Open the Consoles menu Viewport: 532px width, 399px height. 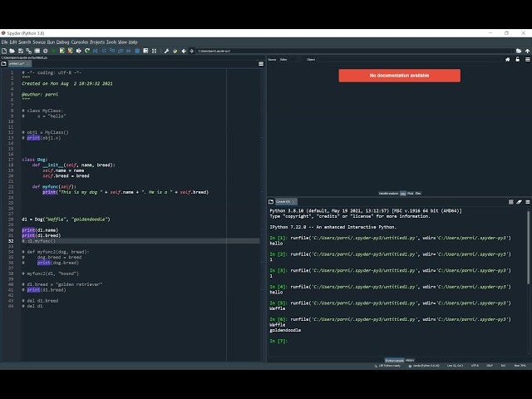[80, 42]
